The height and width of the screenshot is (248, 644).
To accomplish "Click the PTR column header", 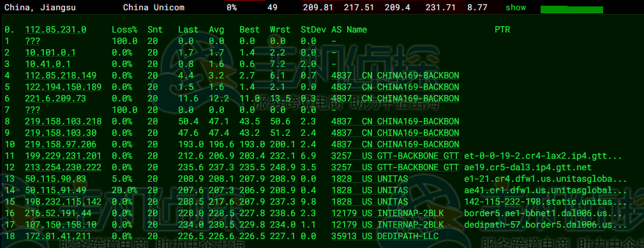I will point(502,29).
